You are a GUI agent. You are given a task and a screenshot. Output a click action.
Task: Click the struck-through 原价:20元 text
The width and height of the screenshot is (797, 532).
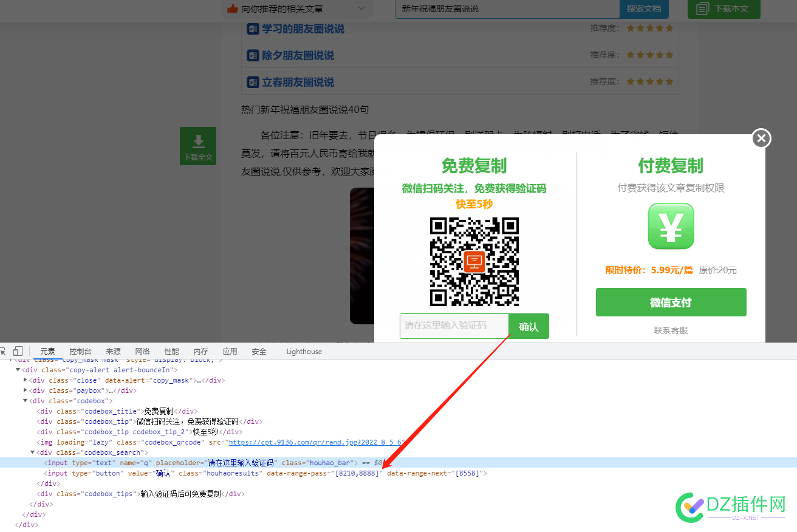pyautogui.click(x=717, y=270)
